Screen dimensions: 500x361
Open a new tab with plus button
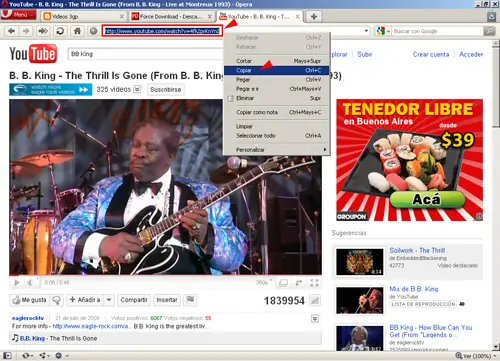(314, 16)
